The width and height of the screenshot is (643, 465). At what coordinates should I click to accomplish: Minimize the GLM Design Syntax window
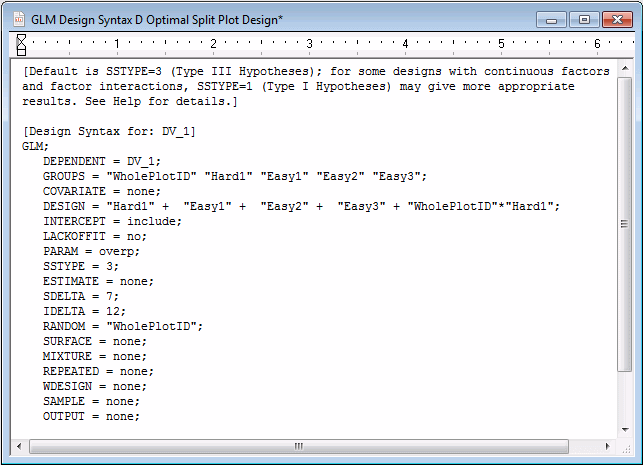(551, 18)
